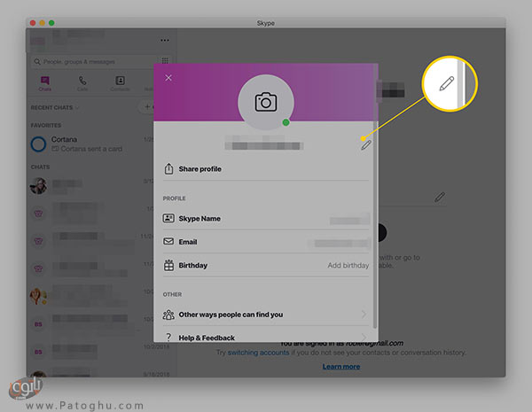Open Other ways people can find you
This screenshot has height=412, width=532.
(266, 315)
